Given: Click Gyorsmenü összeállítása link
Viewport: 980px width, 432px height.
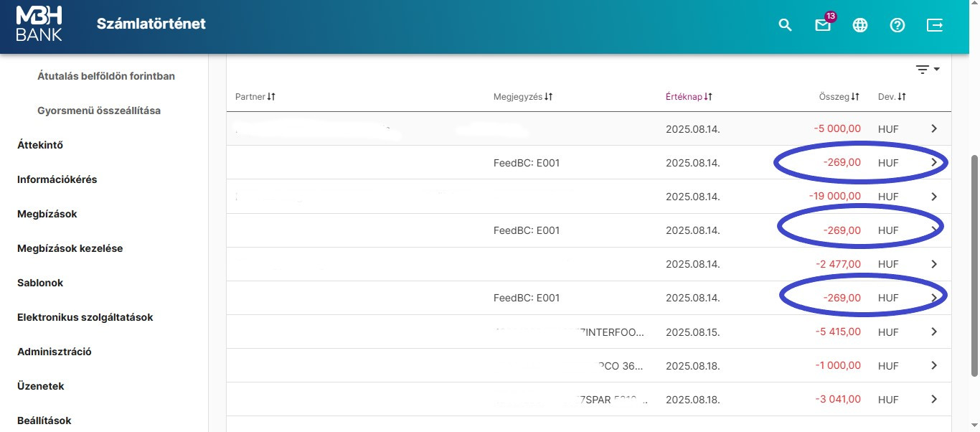Looking at the screenshot, I should 98,111.
